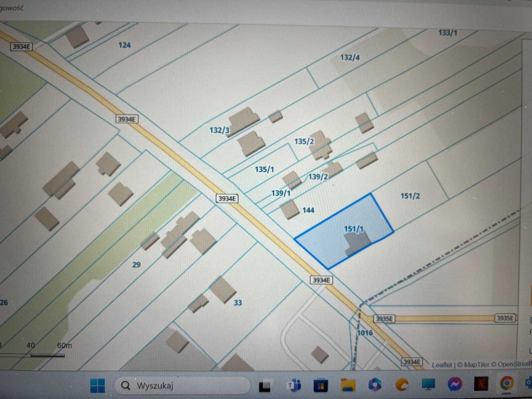The width and height of the screenshot is (532, 399).
Task: Open the MapTiler attribution link
Action: 476,365
